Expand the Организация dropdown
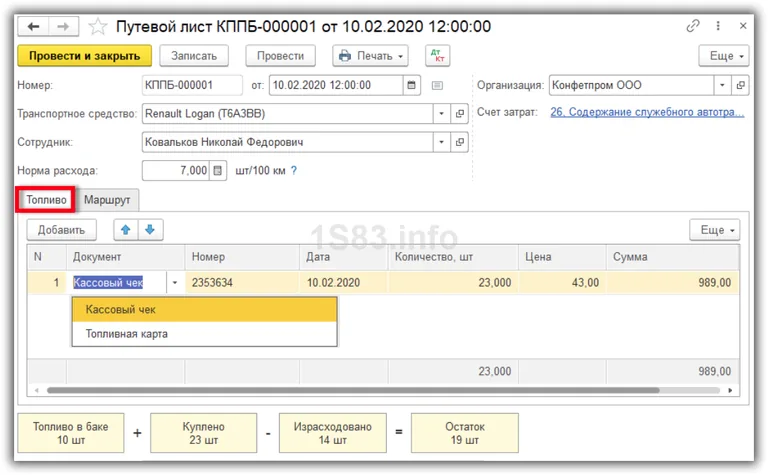 tap(720, 85)
